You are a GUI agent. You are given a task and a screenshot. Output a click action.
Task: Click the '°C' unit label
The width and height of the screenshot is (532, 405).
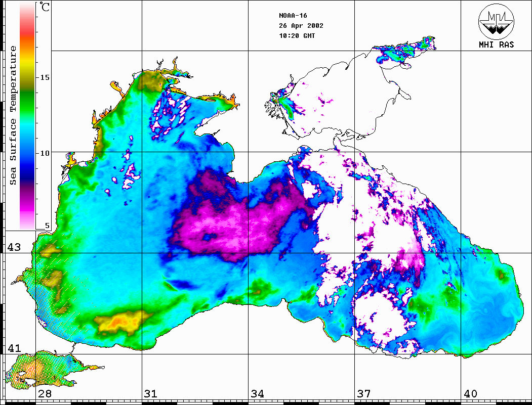point(45,7)
